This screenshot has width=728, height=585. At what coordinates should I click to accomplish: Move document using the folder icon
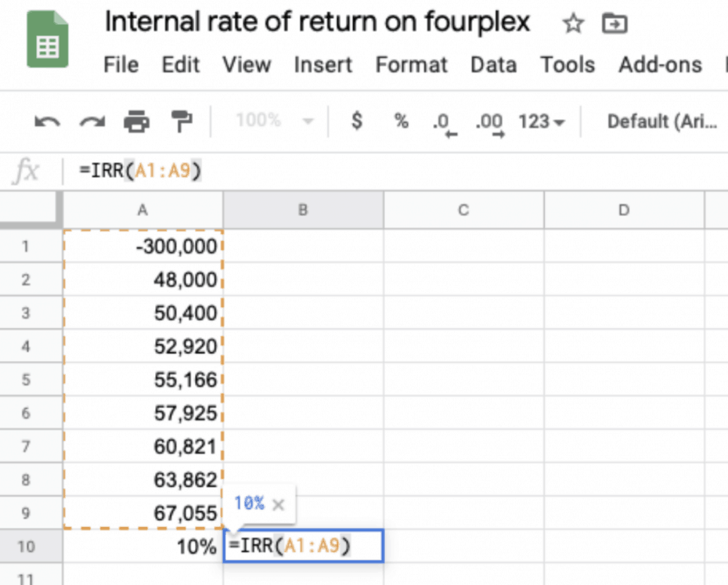pos(614,23)
